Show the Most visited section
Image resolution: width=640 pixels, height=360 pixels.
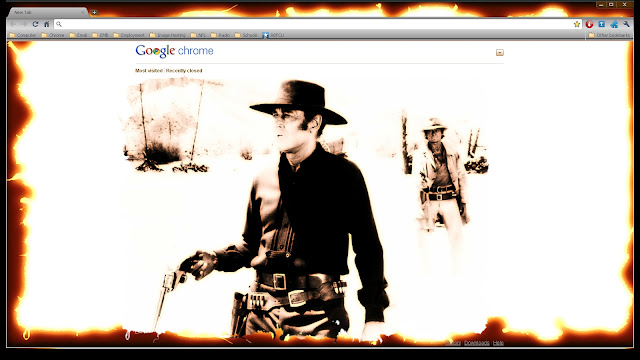point(149,71)
